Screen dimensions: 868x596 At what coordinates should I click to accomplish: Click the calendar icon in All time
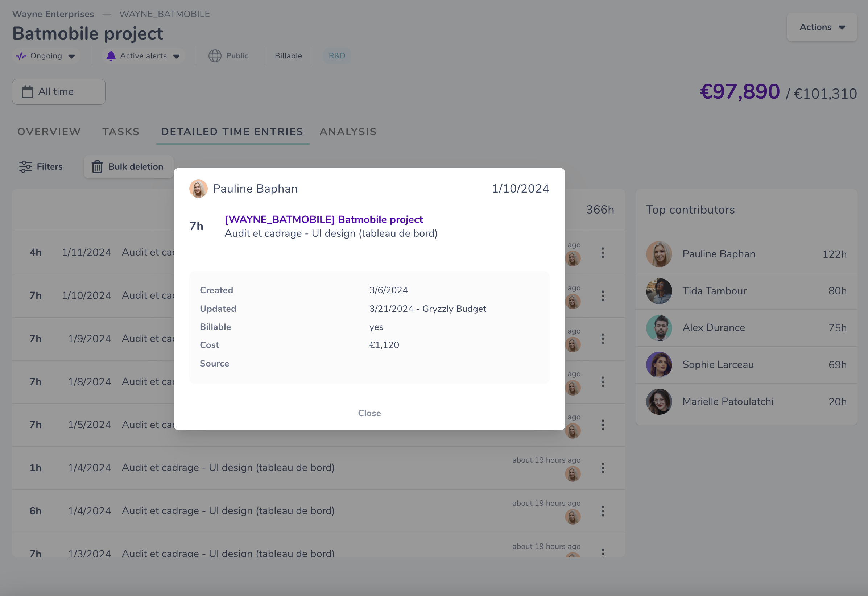click(x=27, y=92)
